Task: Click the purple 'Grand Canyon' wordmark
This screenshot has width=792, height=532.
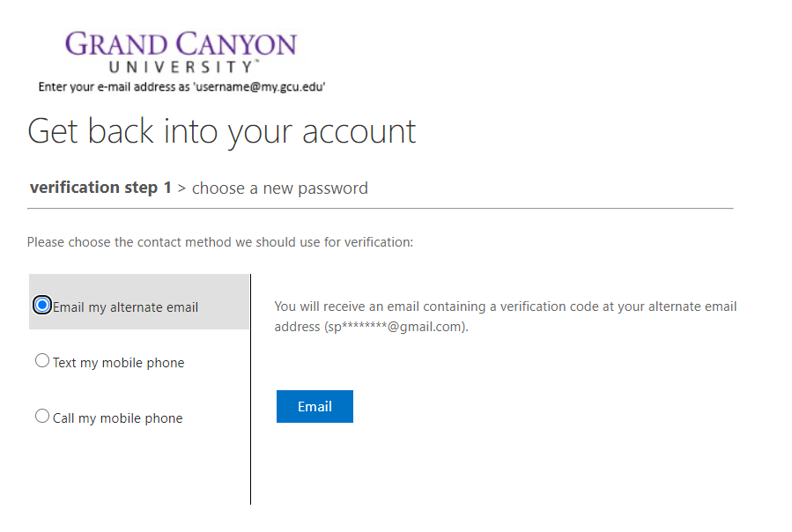Action: [181, 44]
